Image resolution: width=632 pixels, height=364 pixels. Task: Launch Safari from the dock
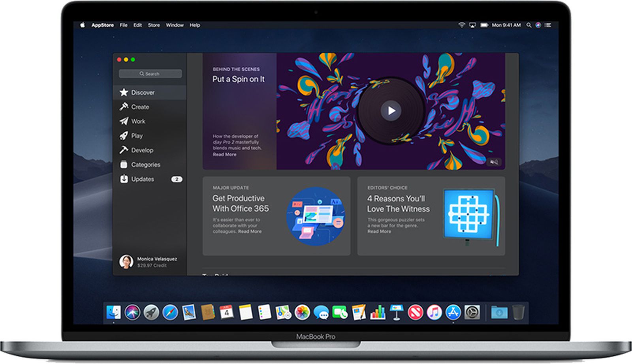tap(169, 312)
